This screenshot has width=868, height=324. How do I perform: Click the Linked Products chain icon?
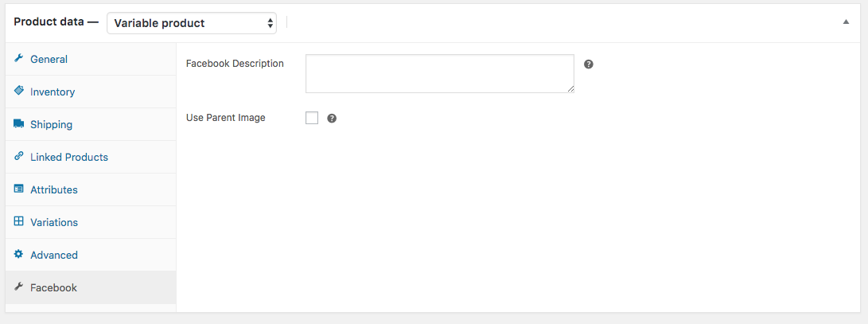(18, 156)
